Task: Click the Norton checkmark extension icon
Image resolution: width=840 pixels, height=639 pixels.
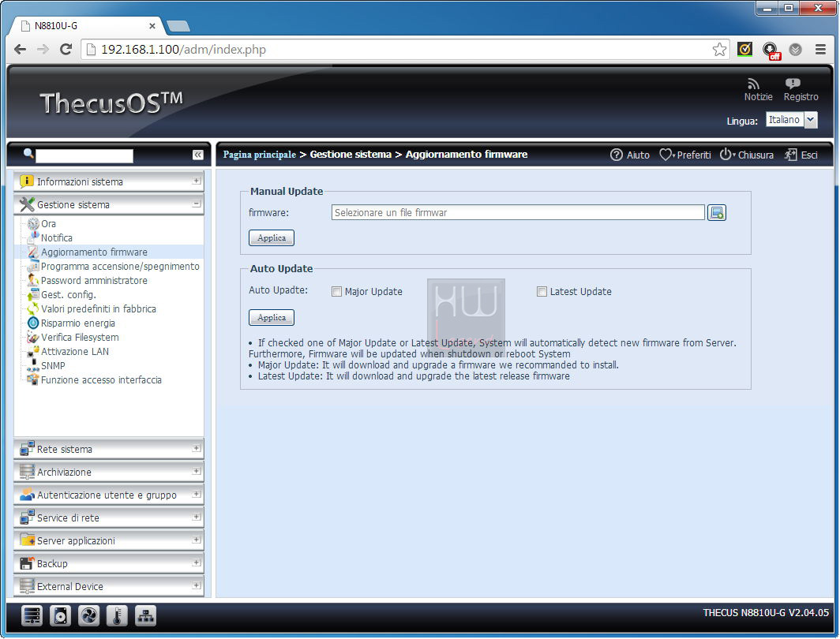Action: pos(744,50)
